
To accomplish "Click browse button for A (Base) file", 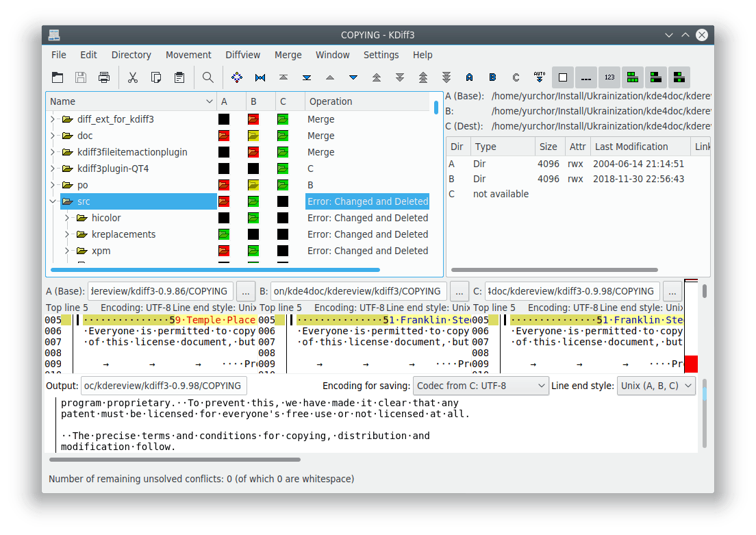I will [x=245, y=291].
